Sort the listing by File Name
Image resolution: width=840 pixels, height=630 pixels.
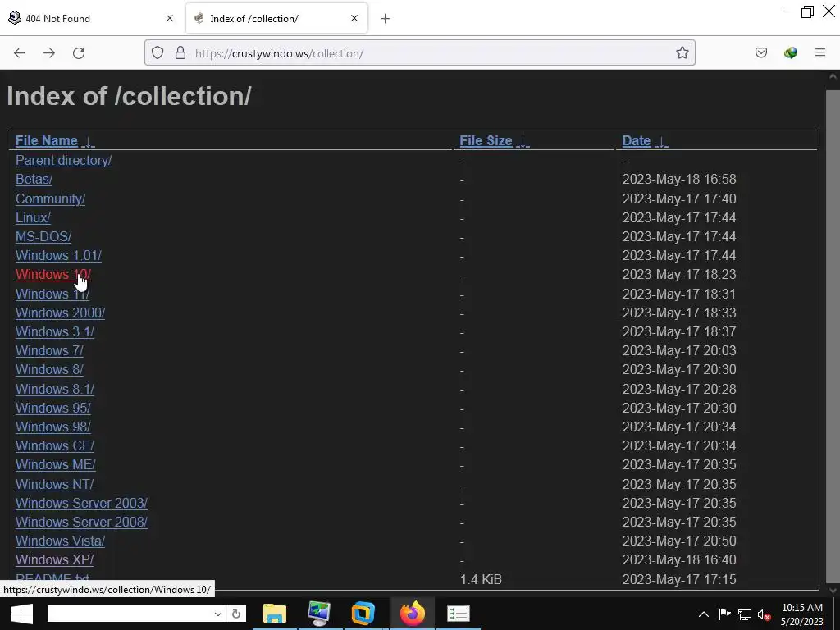[47, 140]
